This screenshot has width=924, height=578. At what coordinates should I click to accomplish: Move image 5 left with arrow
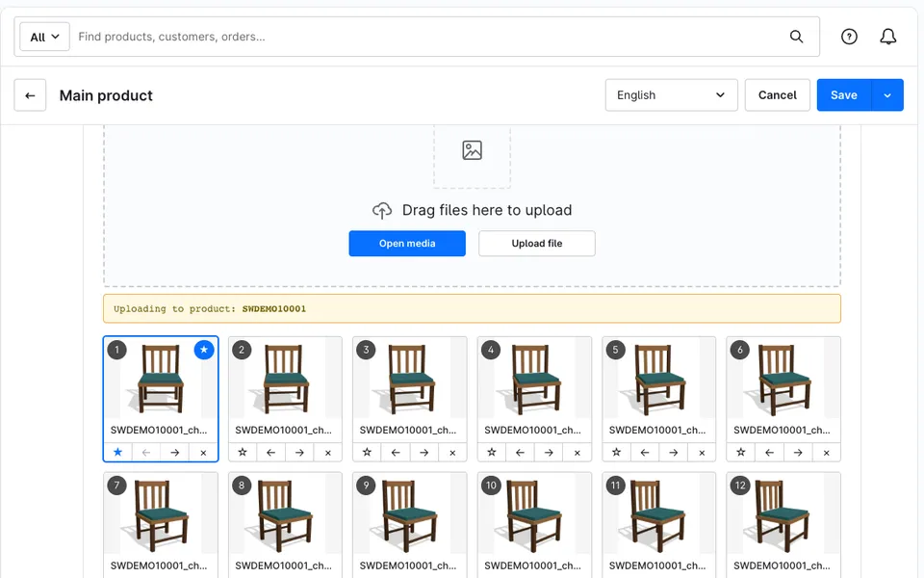click(x=645, y=453)
